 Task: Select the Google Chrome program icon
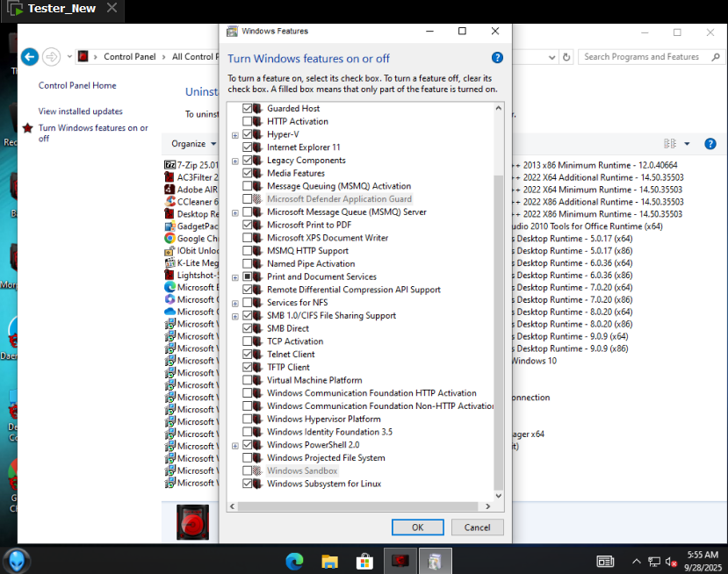pos(170,238)
